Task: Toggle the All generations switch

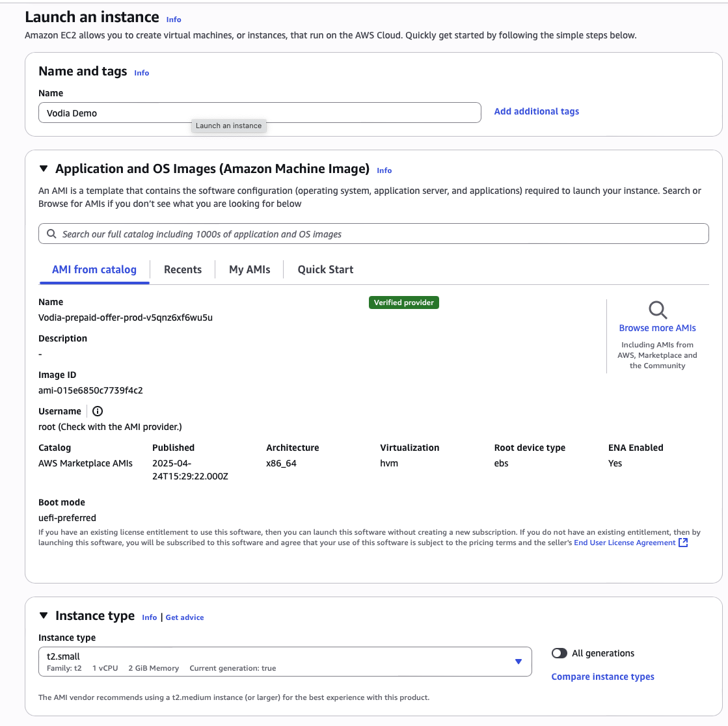Action: tap(559, 654)
